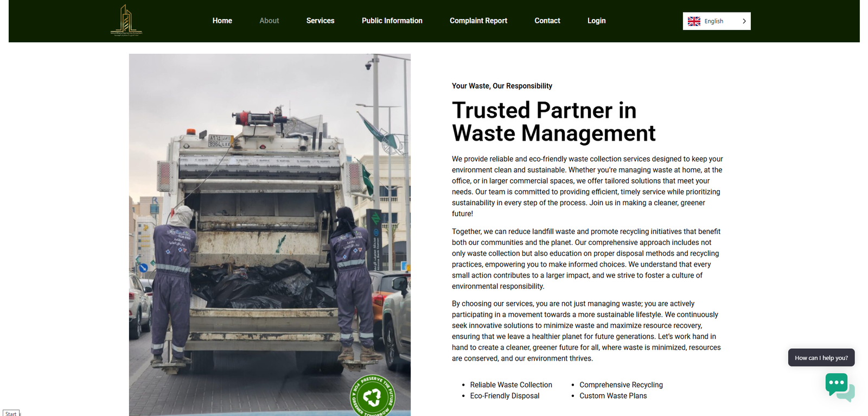Navigate to Complaint Report
The image size is (868, 416).
click(x=478, y=21)
